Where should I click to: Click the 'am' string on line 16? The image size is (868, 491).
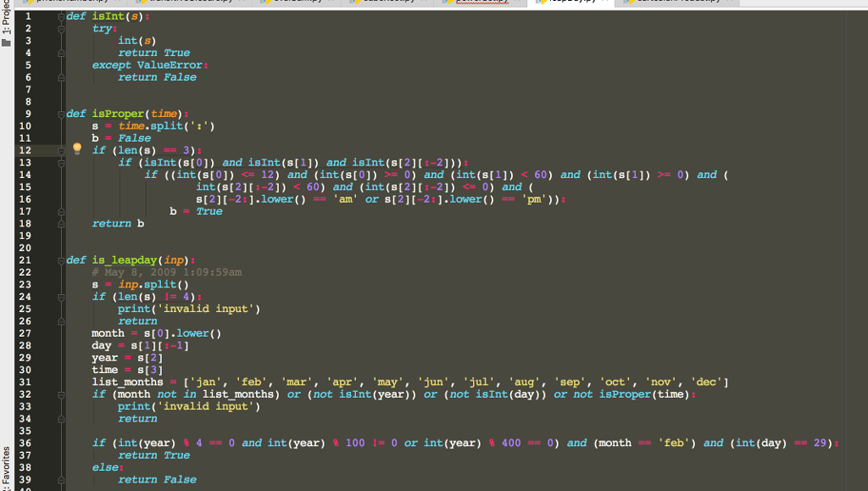tap(346, 199)
